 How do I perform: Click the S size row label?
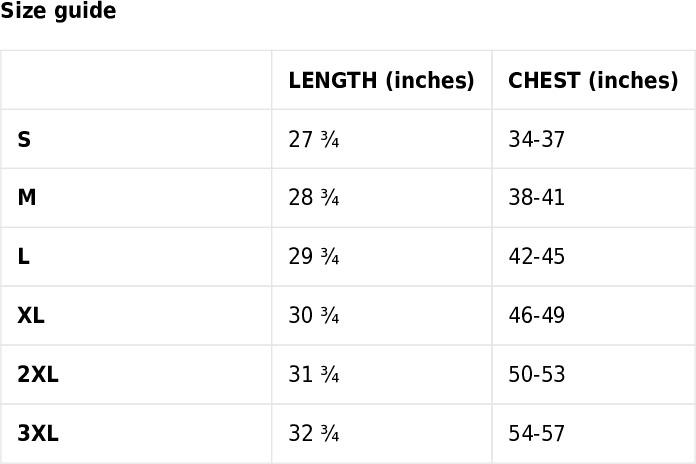[x=24, y=139]
